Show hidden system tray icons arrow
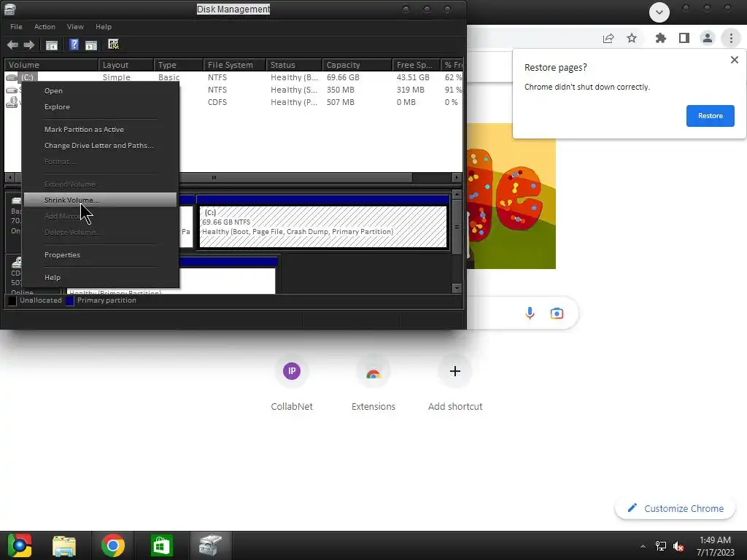The height and width of the screenshot is (560, 747). (x=643, y=546)
